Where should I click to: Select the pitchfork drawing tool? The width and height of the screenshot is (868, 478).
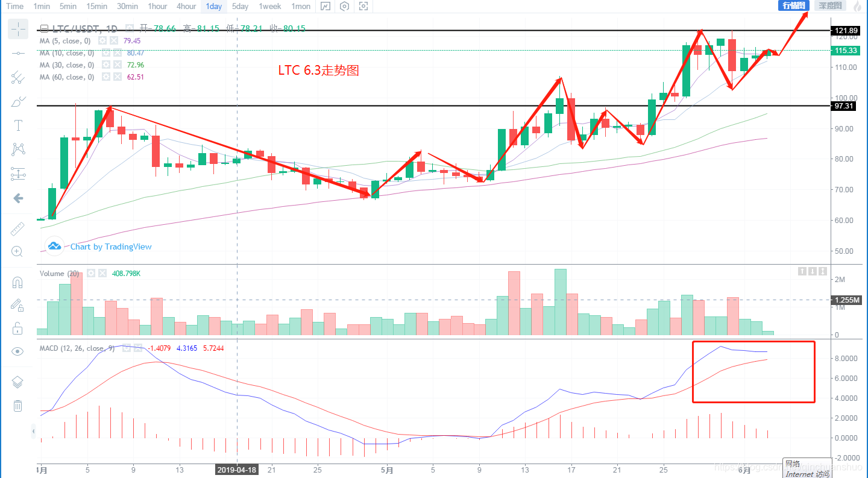(18, 77)
